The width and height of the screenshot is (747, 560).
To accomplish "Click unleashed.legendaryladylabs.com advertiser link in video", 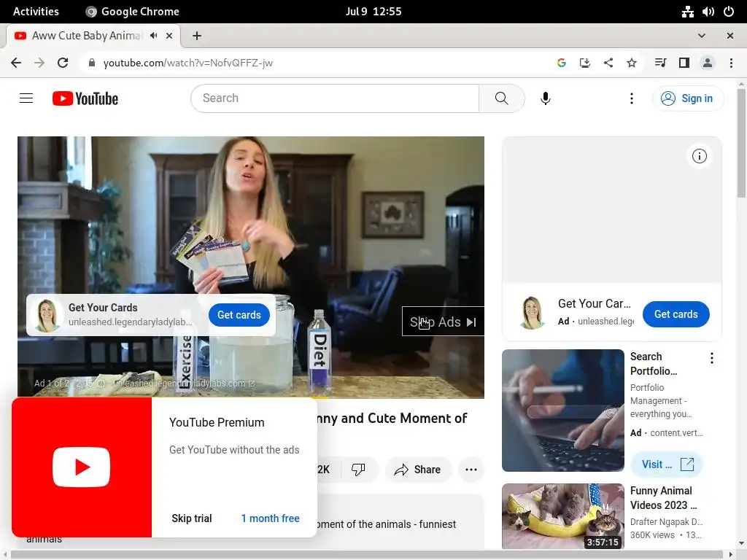I will [184, 384].
